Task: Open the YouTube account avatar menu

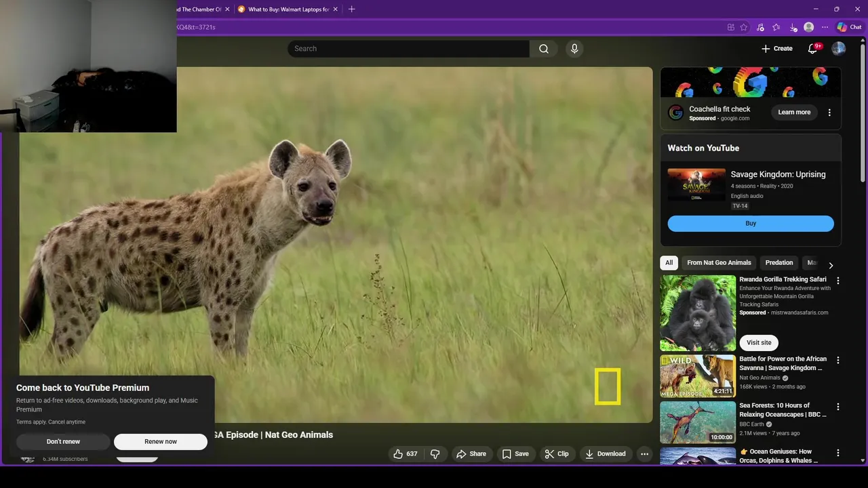Action: (839, 49)
